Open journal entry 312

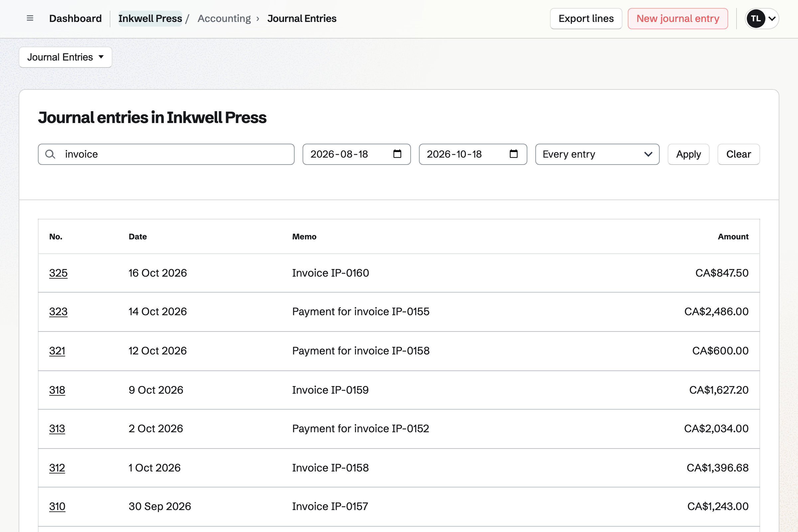(57, 468)
